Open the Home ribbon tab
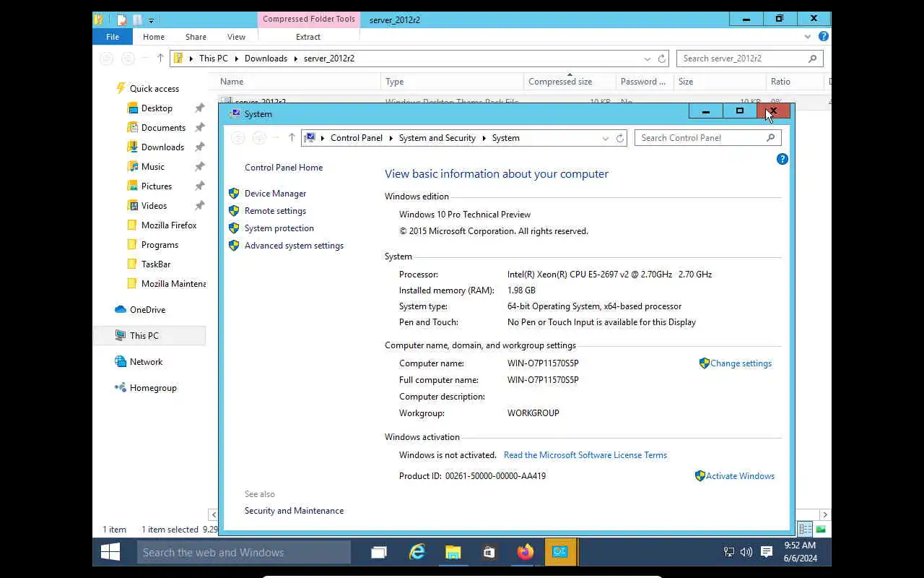The width and height of the screenshot is (924, 578). (x=154, y=37)
